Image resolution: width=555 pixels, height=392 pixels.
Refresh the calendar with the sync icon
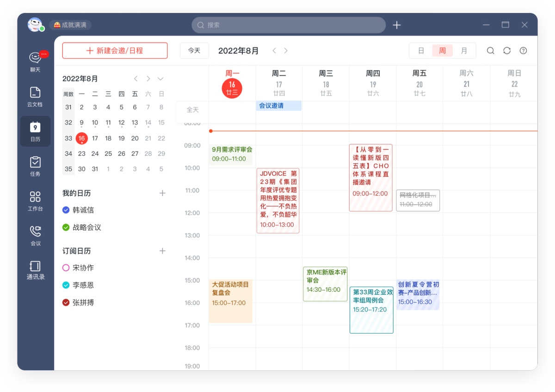[x=507, y=50]
